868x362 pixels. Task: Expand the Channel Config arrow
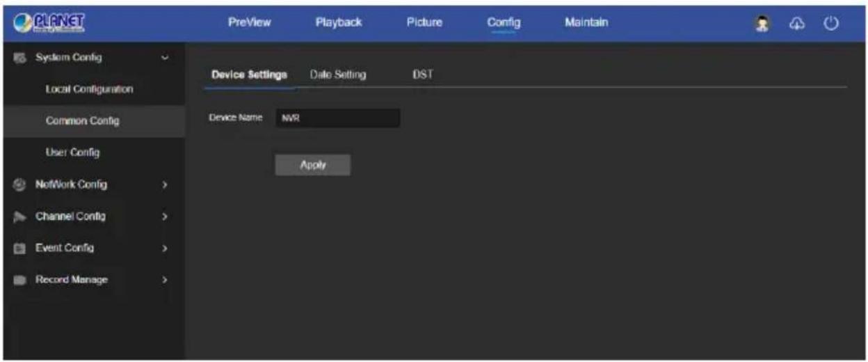[x=164, y=217]
